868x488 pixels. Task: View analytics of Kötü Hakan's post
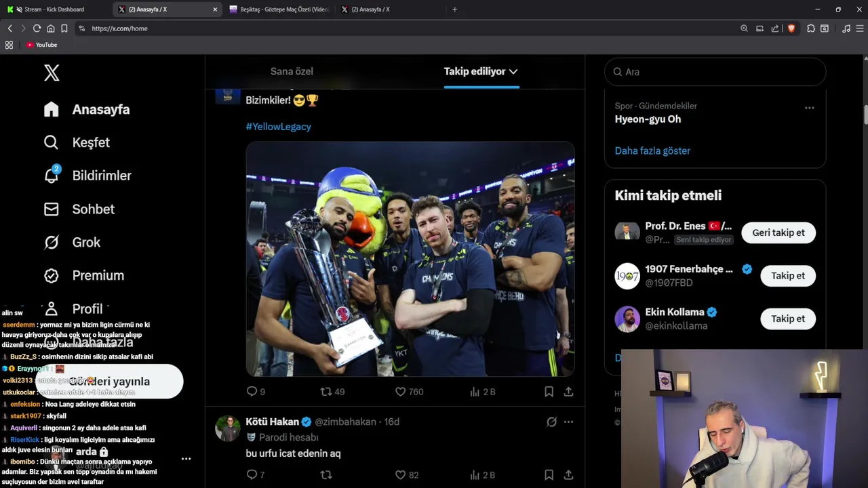482,475
